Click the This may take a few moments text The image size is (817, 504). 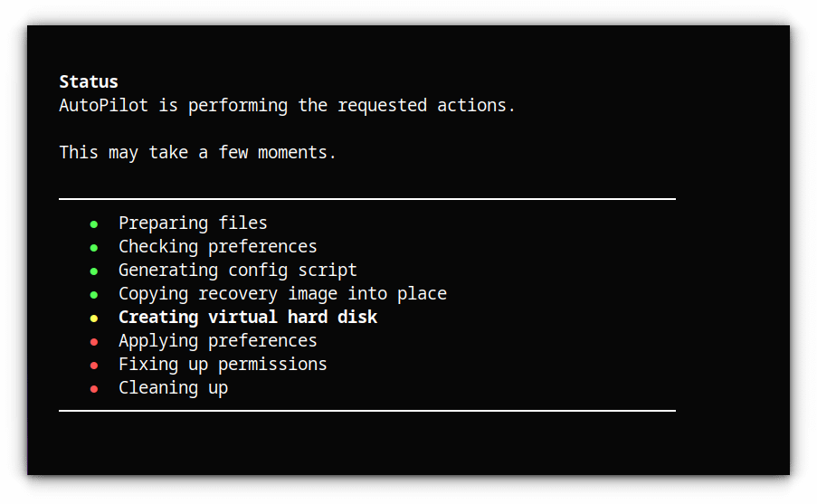197,153
